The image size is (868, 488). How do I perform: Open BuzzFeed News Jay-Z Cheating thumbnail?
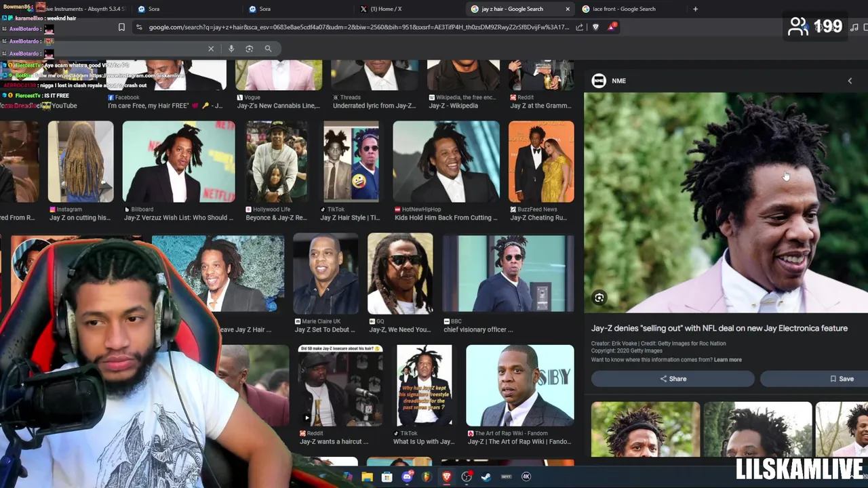coord(541,162)
